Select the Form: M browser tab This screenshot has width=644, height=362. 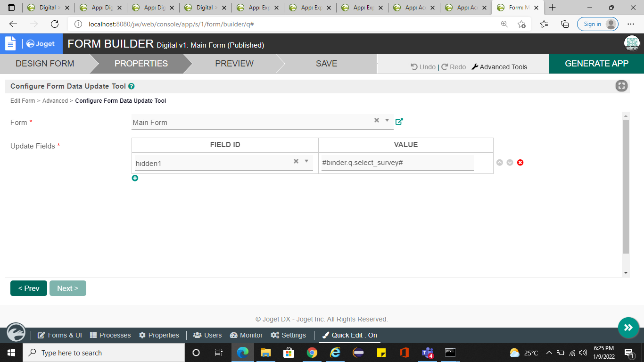(x=517, y=8)
